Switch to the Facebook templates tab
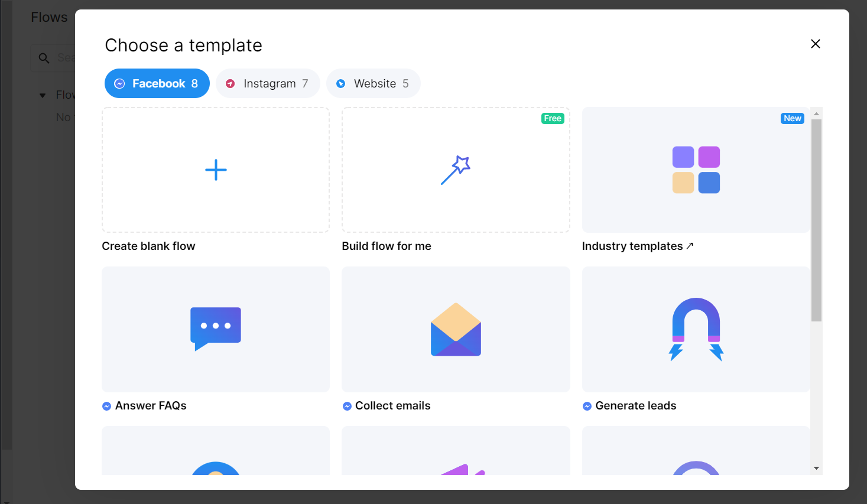 click(157, 83)
